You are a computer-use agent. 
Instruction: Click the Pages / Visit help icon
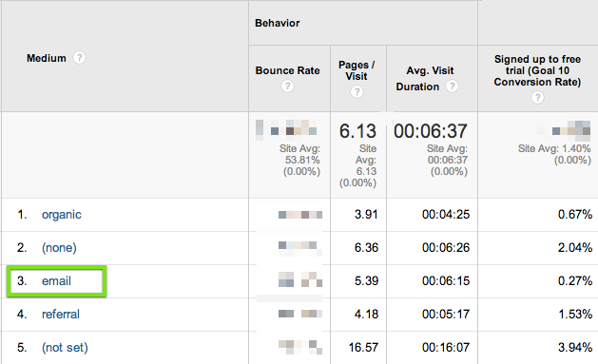click(x=357, y=92)
